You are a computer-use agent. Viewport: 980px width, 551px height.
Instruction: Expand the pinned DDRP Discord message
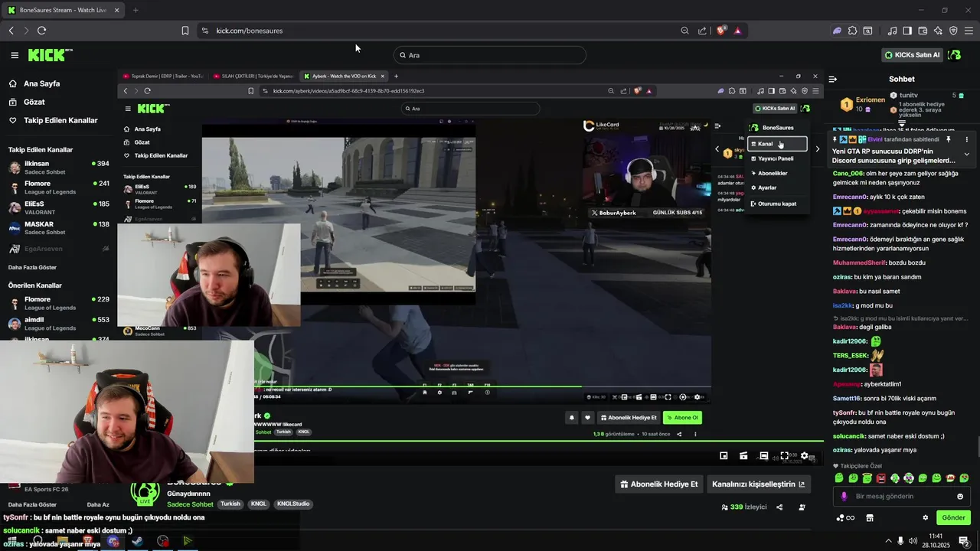pyautogui.click(x=966, y=154)
